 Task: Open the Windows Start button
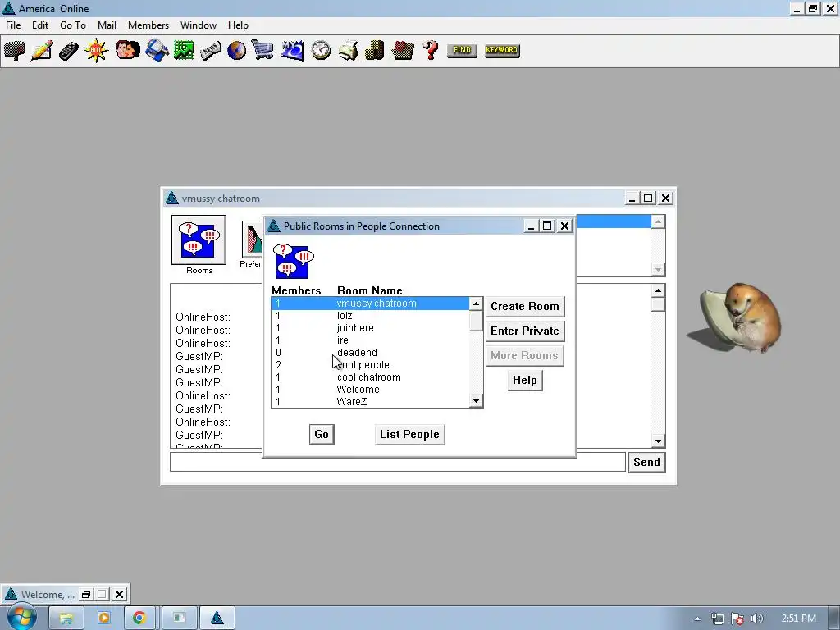click(x=21, y=617)
